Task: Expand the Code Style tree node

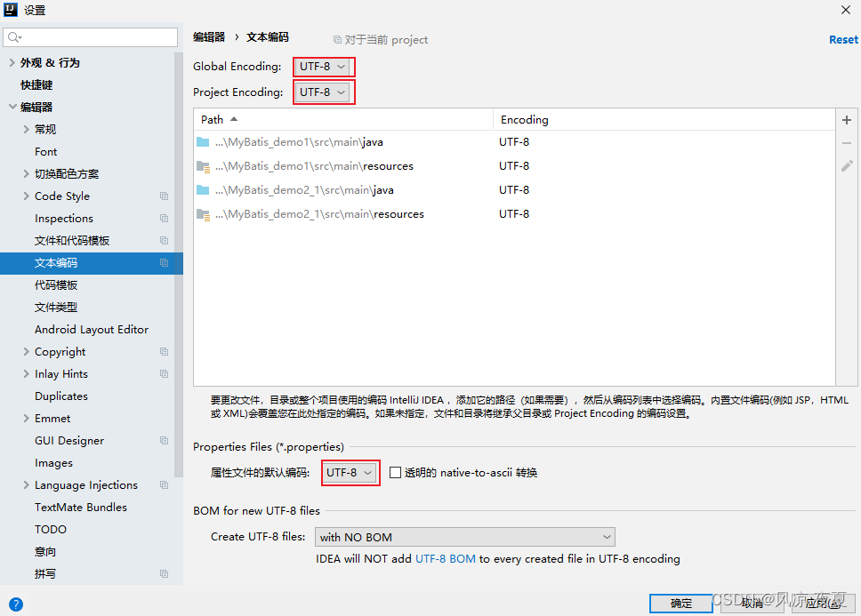Action: click(x=26, y=196)
